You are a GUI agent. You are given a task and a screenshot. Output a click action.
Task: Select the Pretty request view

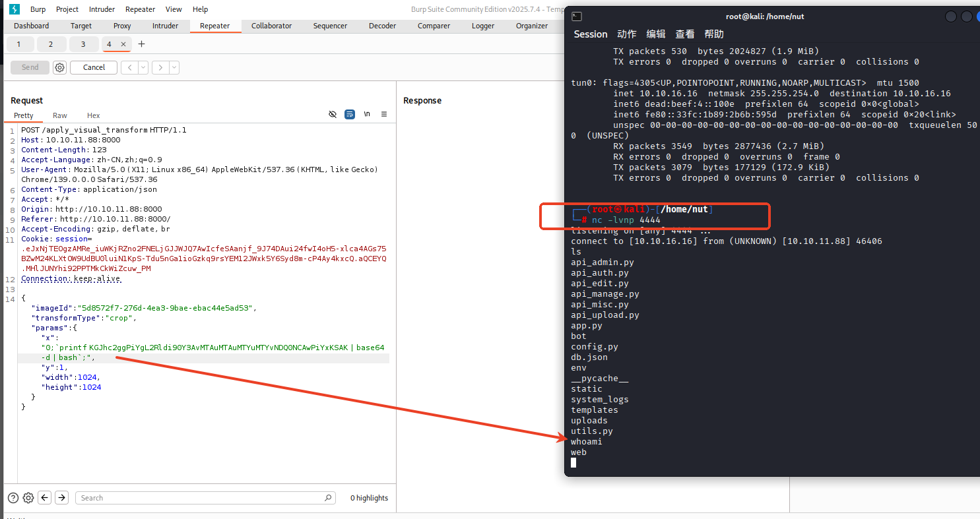24,115
